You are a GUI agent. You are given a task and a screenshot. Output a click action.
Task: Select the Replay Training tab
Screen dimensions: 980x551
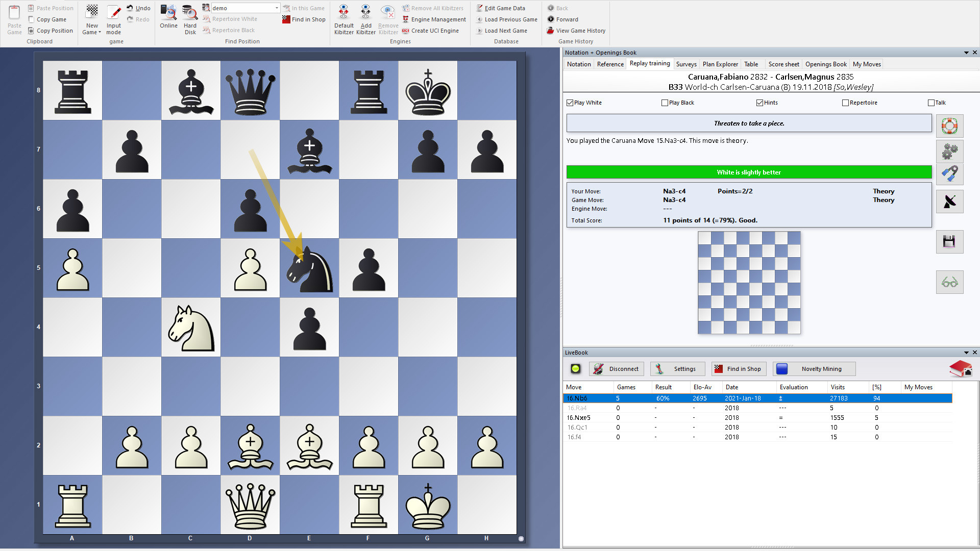click(x=649, y=64)
